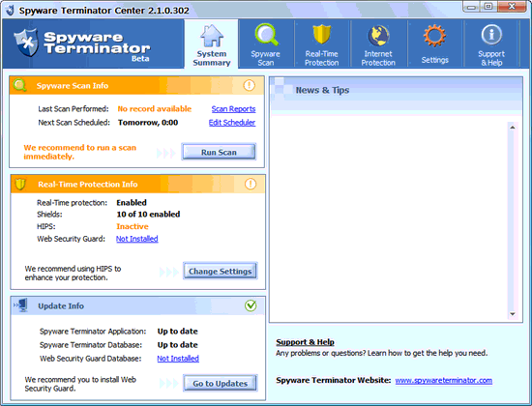Click the Go to Updates button
Screen dimensions: 532x406
(221, 383)
